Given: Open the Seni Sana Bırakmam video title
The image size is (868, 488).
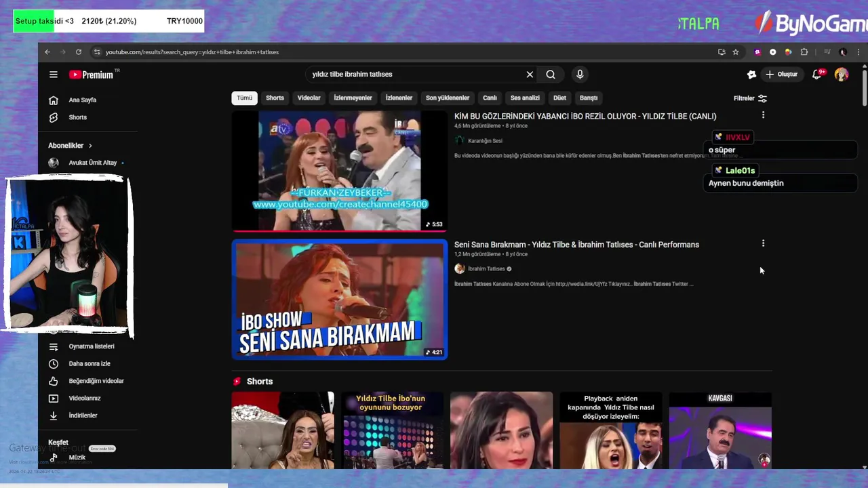Looking at the screenshot, I should pyautogui.click(x=576, y=245).
